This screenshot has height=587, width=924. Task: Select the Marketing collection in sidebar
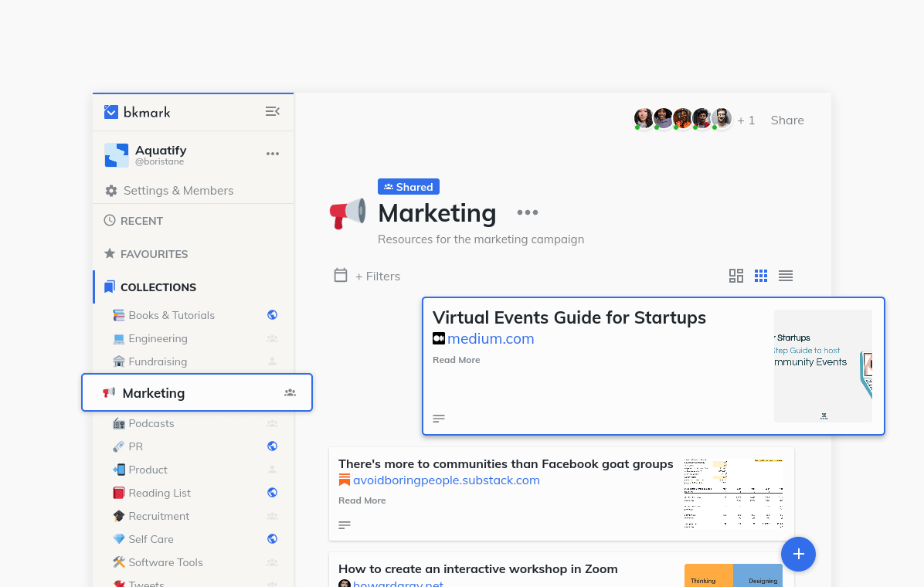(197, 392)
